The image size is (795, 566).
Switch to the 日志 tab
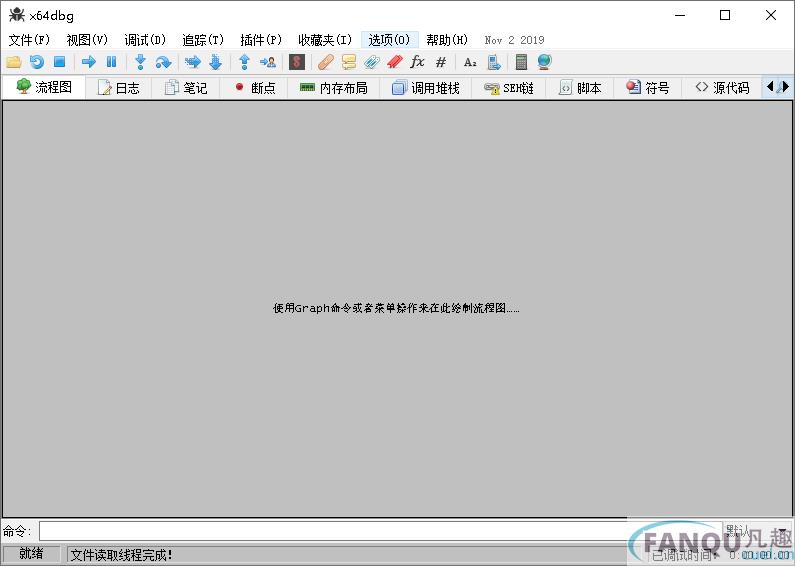point(118,88)
